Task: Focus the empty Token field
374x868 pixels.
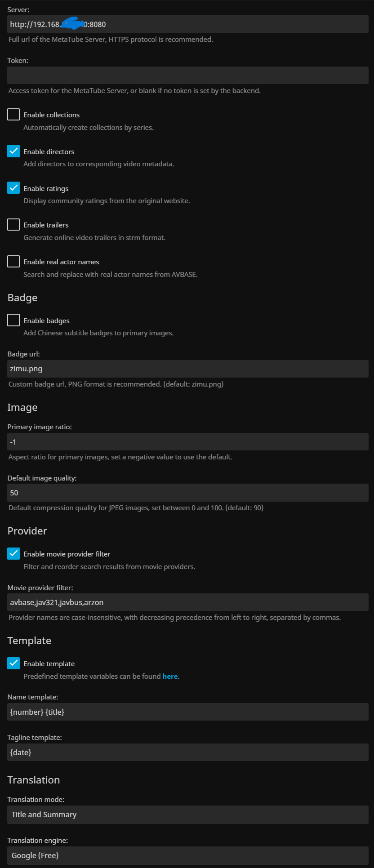Action: tap(187, 75)
